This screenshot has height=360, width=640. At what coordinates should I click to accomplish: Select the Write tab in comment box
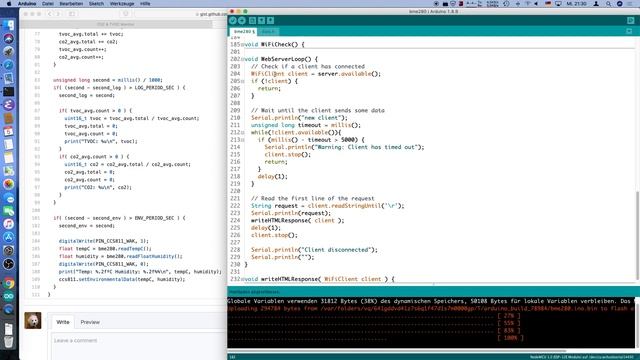pos(63,322)
